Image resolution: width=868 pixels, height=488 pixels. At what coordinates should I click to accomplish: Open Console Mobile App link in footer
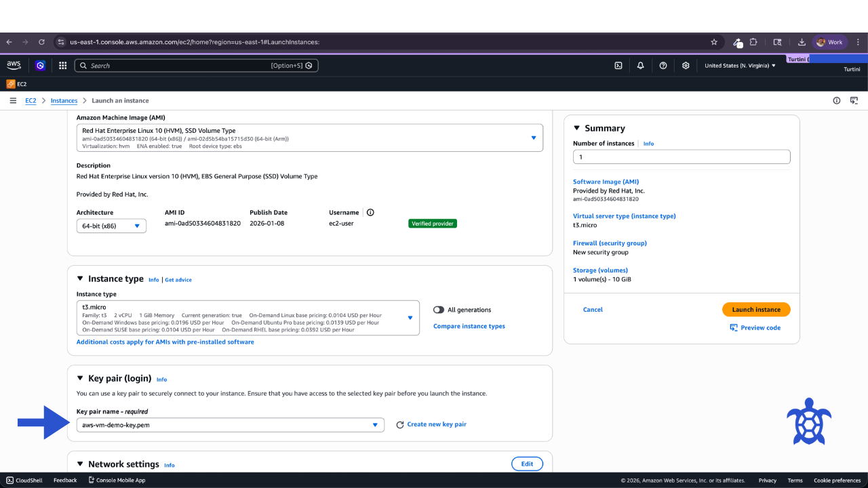[117, 481]
